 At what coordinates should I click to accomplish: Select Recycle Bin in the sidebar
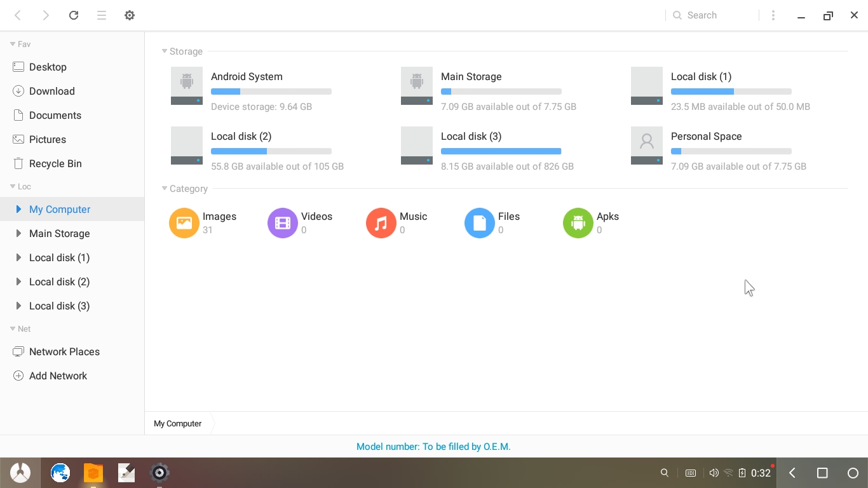[55, 163]
